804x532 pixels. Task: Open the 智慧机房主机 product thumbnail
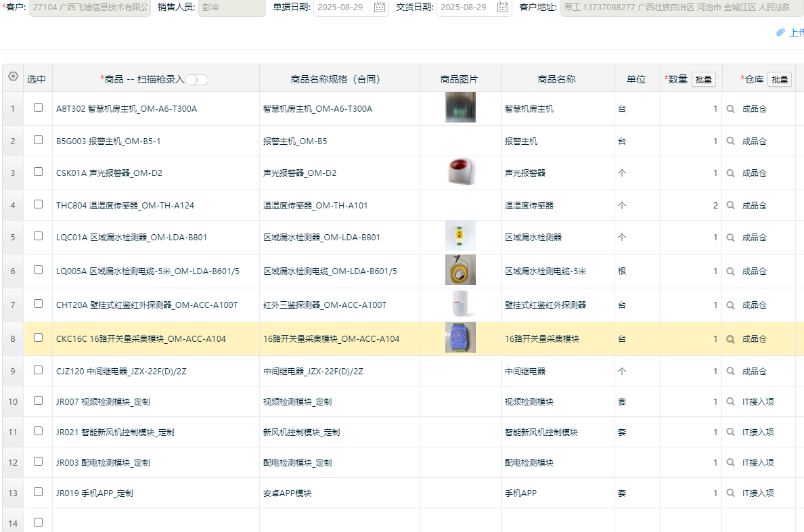click(460, 107)
